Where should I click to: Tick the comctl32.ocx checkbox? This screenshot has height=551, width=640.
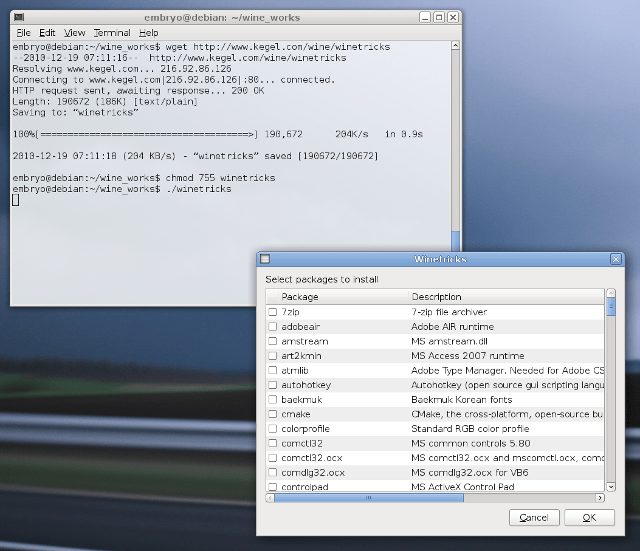(x=273, y=458)
